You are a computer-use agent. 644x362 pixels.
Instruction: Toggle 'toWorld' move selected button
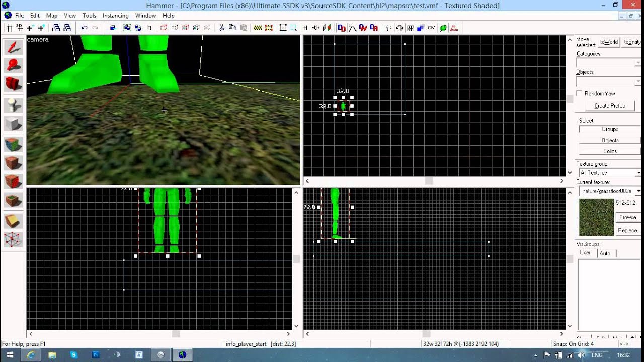point(609,42)
